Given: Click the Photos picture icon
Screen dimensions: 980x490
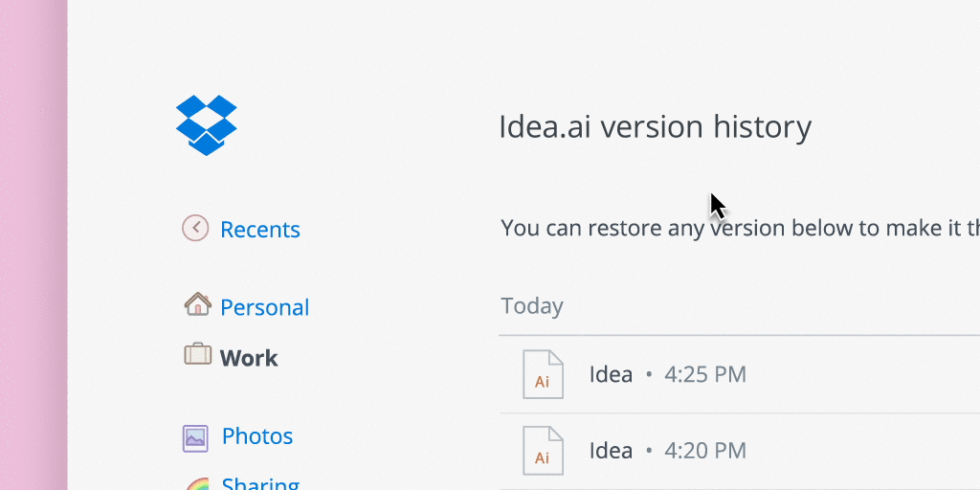Looking at the screenshot, I should [x=195, y=437].
